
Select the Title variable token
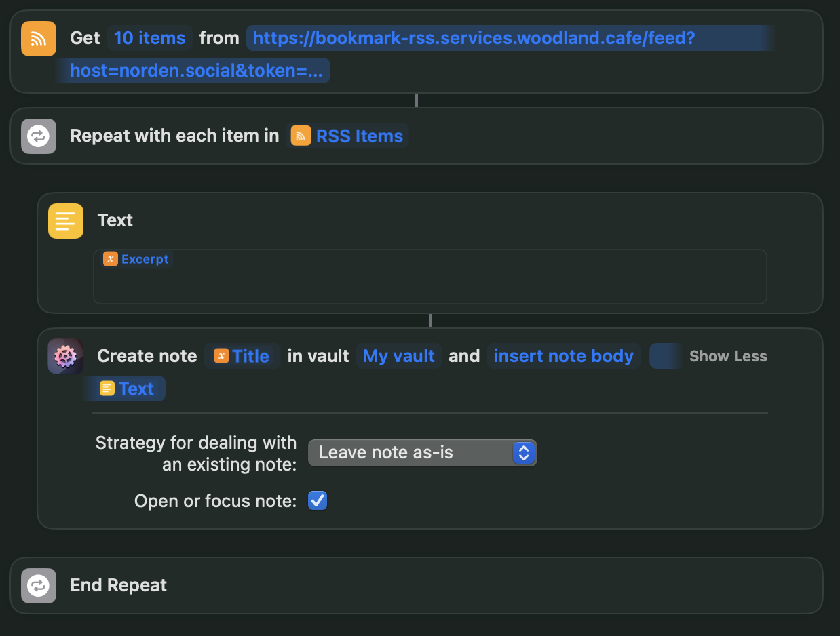[x=242, y=357]
